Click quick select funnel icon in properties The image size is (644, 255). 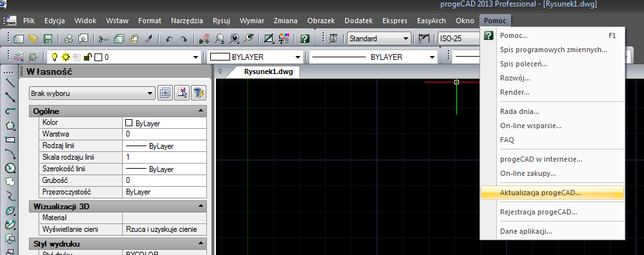199,93
